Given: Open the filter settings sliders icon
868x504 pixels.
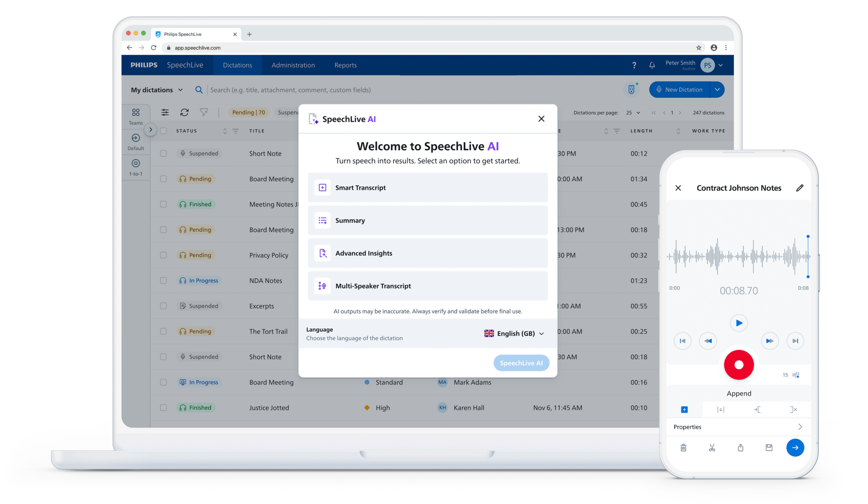Looking at the screenshot, I should (x=165, y=112).
